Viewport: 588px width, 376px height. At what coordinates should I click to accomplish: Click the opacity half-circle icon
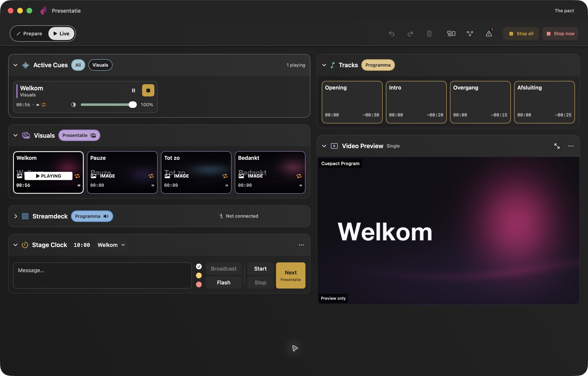[x=73, y=105]
